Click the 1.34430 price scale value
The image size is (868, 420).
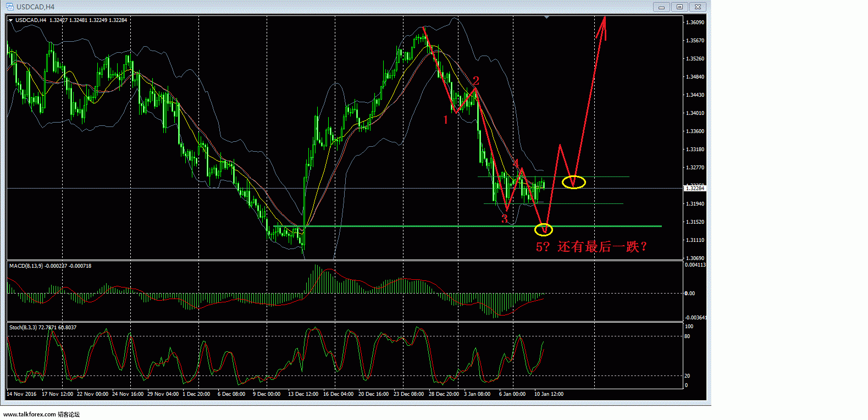pyautogui.click(x=695, y=95)
